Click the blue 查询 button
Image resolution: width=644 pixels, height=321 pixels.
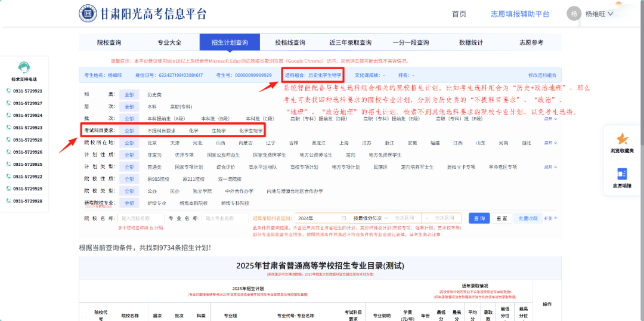coord(479,218)
